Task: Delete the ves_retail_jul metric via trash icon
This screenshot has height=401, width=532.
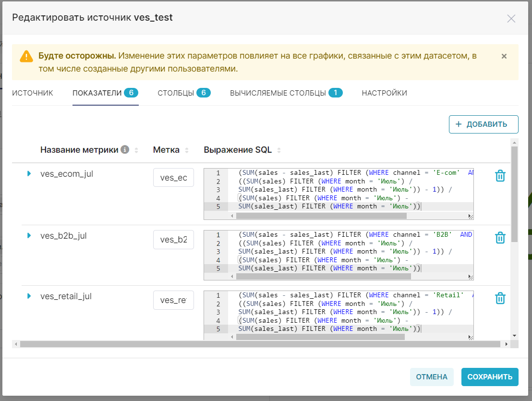Action: point(500,298)
